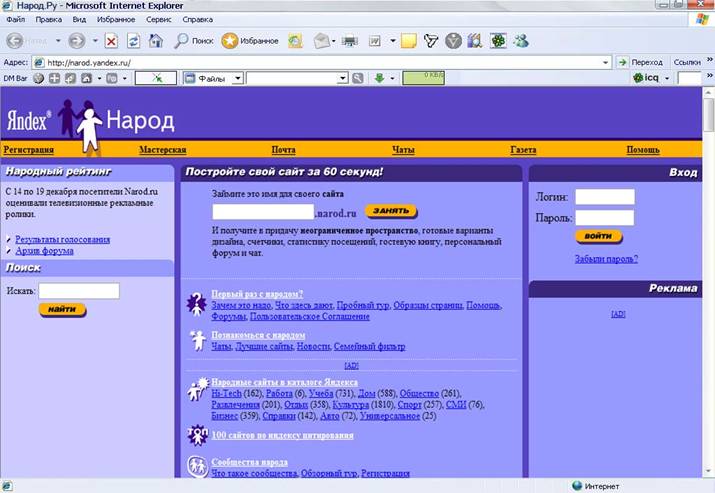Click the gray triangle round icon
Viewport: 715px width, 493px height.
[453, 41]
